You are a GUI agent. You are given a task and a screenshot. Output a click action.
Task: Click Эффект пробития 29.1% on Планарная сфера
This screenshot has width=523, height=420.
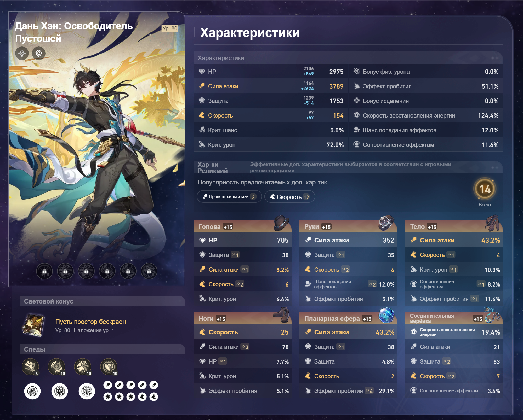point(348,391)
